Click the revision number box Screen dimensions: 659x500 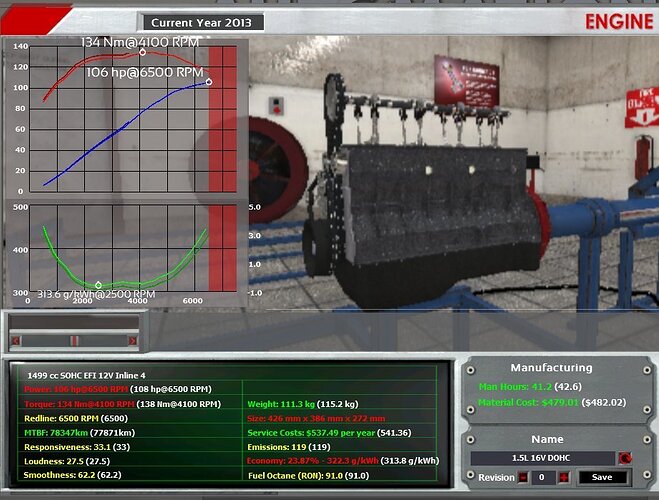(x=542, y=477)
